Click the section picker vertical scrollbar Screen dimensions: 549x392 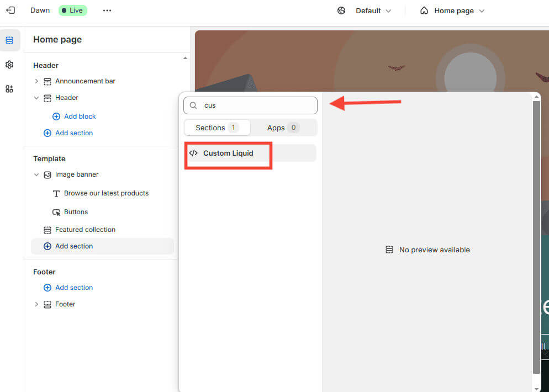(x=536, y=232)
